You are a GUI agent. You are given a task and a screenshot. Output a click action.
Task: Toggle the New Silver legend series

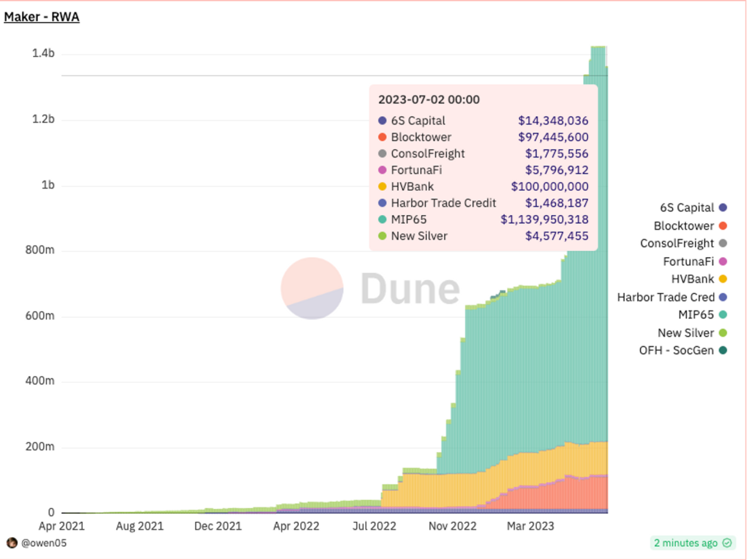click(x=692, y=333)
